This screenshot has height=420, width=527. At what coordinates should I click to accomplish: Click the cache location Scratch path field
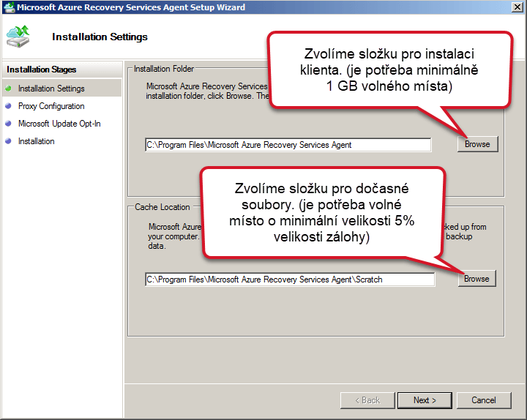tap(290, 280)
